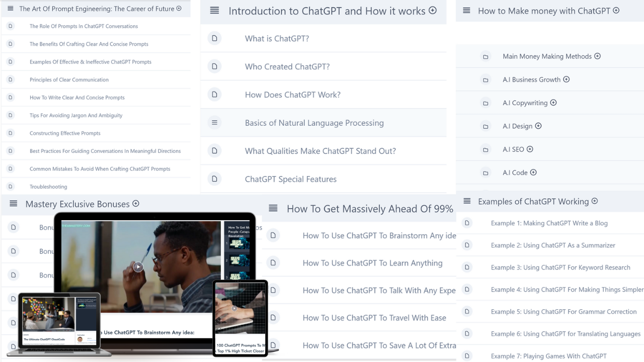Click hamburger icon beside How To Get Massively Ahead
The image size is (644, 362).
tap(273, 208)
